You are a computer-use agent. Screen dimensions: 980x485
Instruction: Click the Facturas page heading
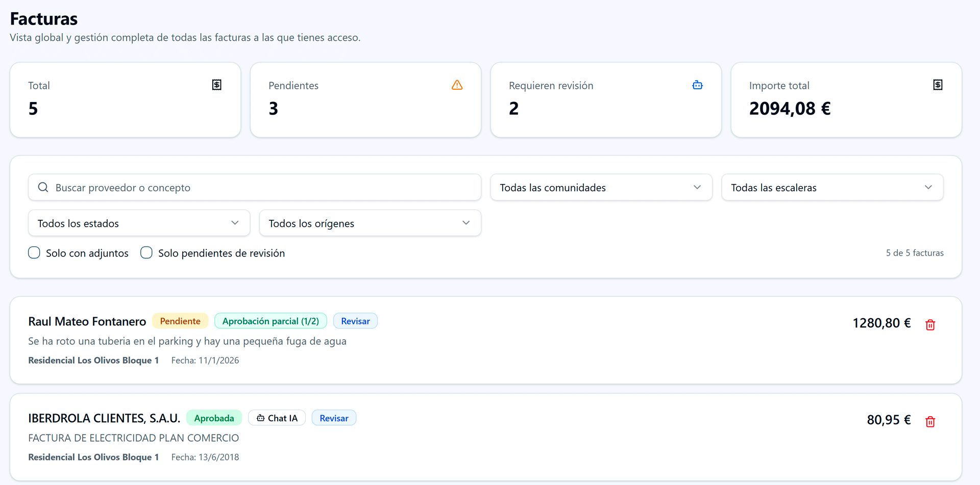(x=44, y=19)
